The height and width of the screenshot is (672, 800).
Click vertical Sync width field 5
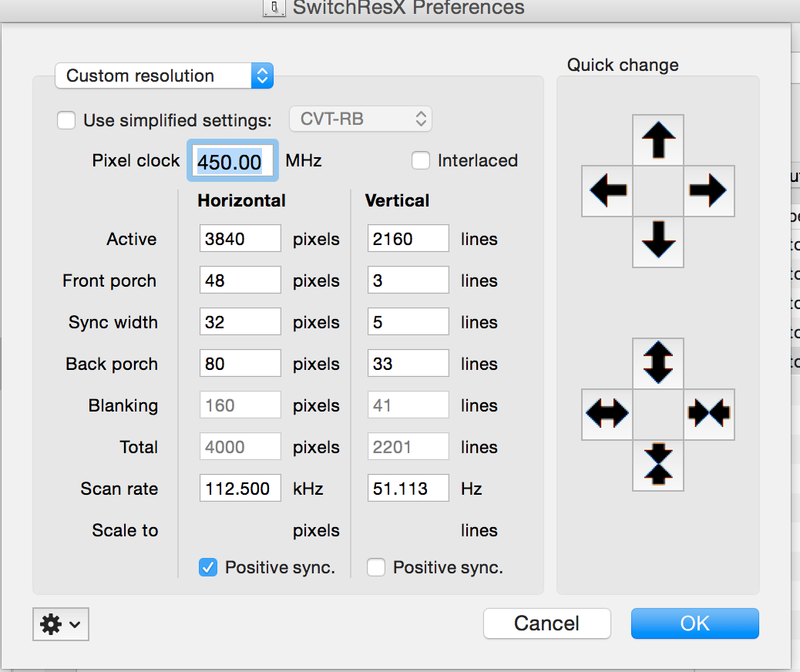408,321
